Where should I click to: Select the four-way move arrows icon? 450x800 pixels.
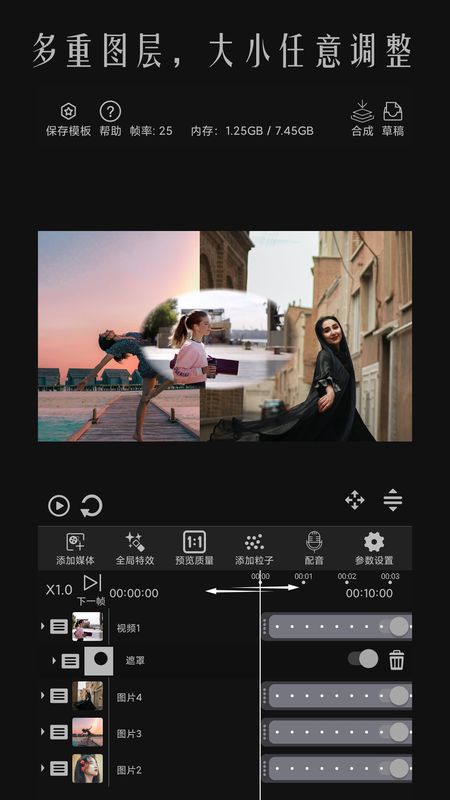click(355, 500)
